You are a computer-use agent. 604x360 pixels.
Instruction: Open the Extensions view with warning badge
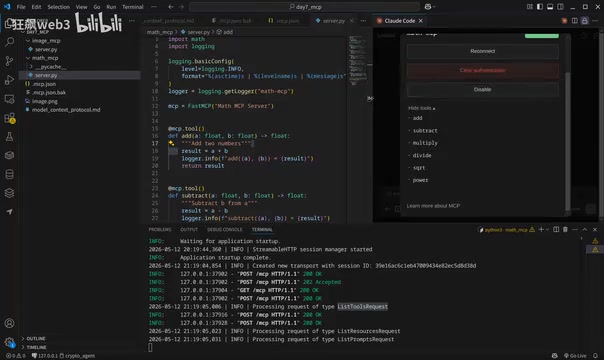(x=9, y=118)
